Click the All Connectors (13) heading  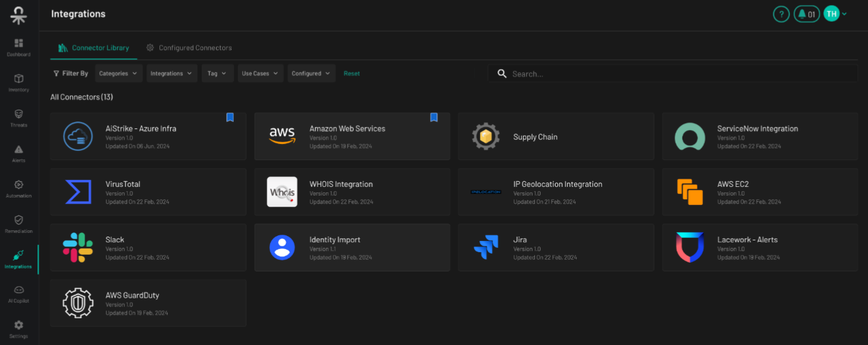(82, 97)
